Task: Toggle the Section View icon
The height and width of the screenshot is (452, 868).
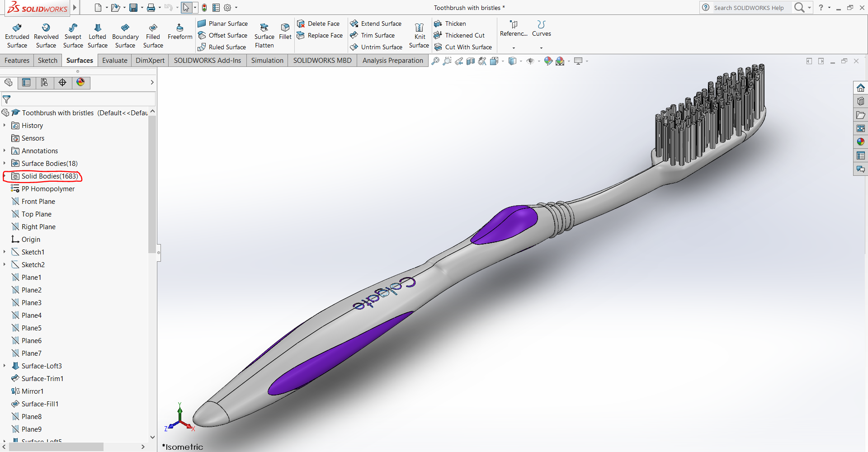Action: [x=471, y=61]
